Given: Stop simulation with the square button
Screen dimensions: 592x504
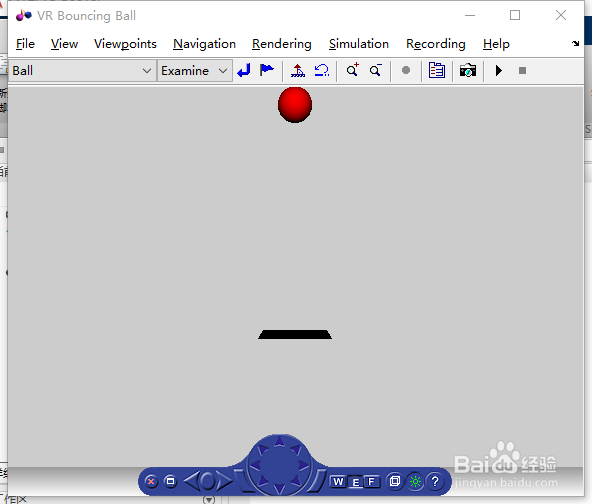Looking at the screenshot, I should pyautogui.click(x=523, y=71).
